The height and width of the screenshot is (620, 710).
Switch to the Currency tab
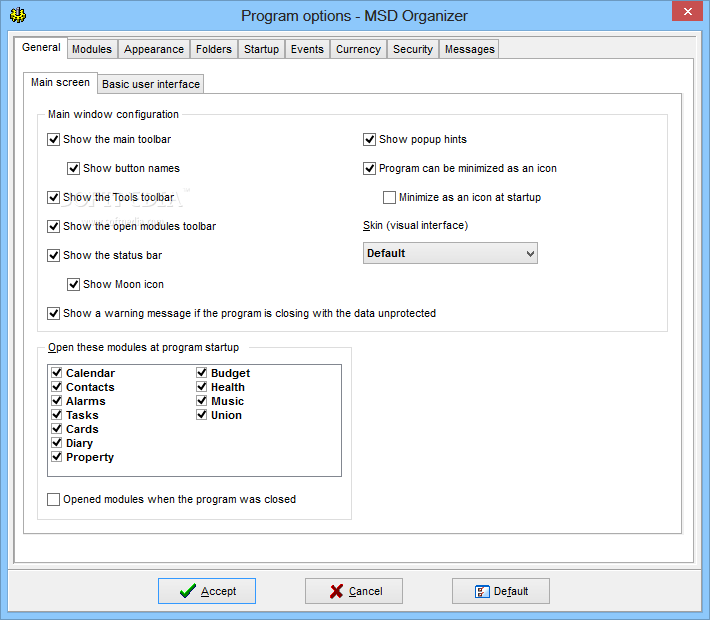pos(358,49)
